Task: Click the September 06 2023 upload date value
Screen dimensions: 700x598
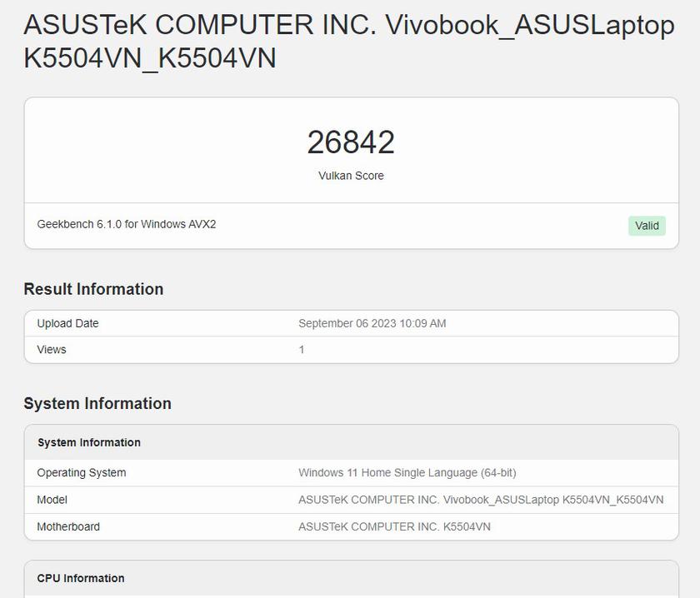Action: point(372,323)
